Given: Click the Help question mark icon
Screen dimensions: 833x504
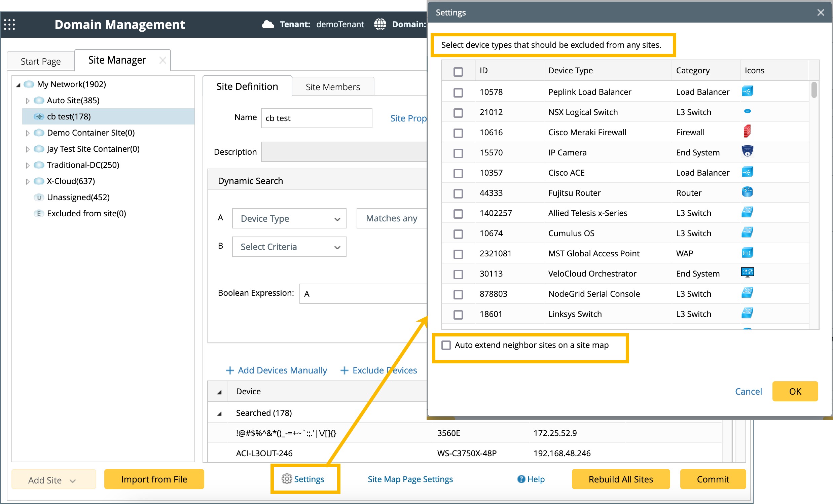Looking at the screenshot, I should click(x=521, y=479).
